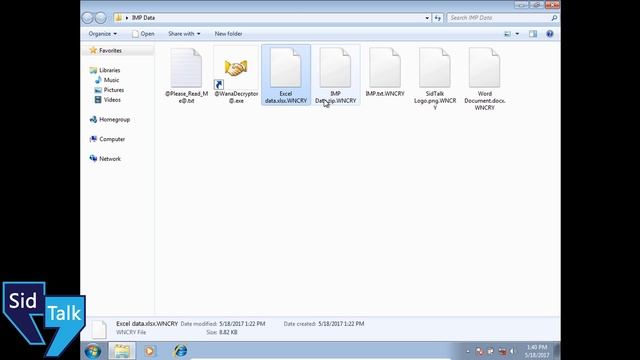
Task: Select the Excel data.xlsx.WNCRY file
Action: [286, 75]
